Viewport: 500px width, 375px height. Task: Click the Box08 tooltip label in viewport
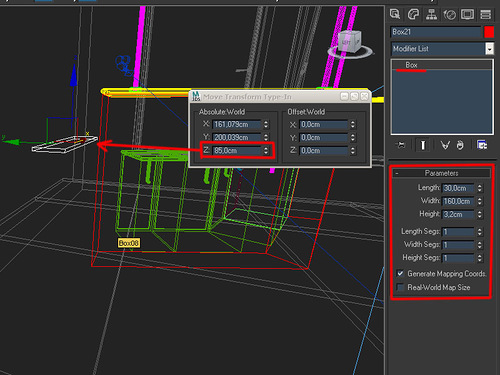(129, 243)
